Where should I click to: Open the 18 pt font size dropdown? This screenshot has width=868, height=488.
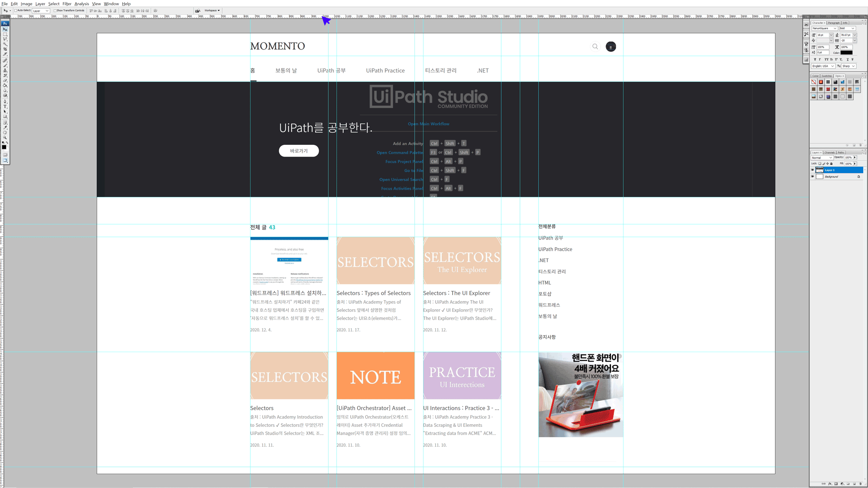(x=831, y=35)
